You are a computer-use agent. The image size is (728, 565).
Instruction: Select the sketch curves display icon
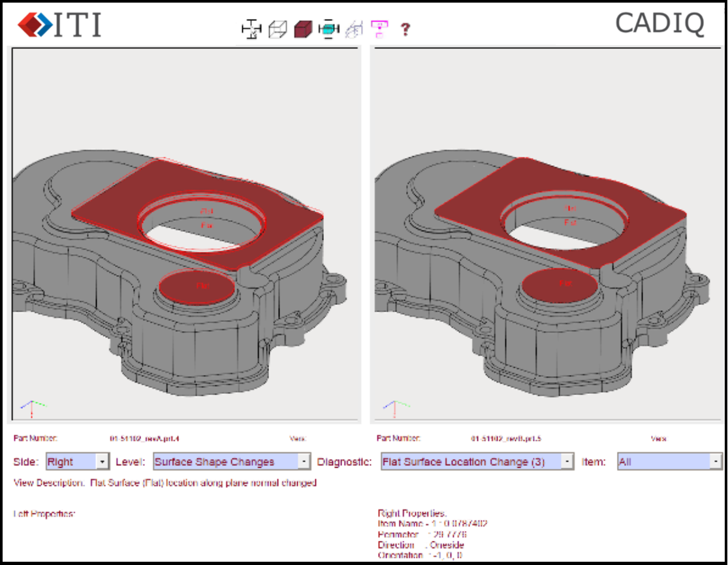click(x=354, y=28)
